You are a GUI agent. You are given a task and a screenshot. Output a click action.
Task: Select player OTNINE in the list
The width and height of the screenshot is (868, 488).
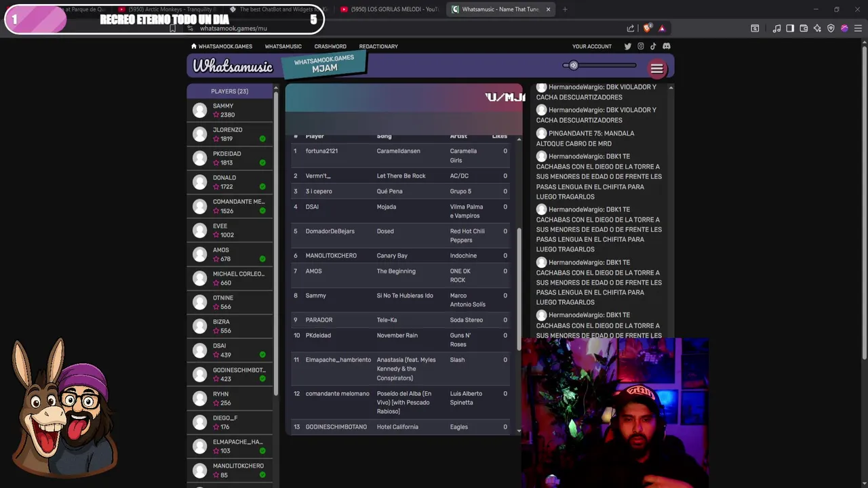pos(231,302)
